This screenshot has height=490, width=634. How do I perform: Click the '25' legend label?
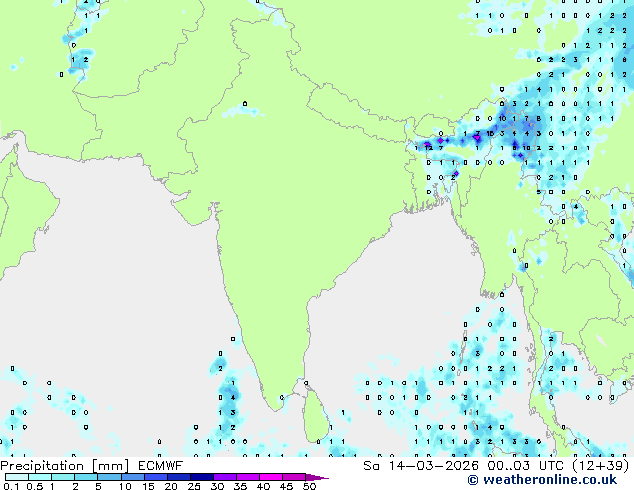pos(194,486)
